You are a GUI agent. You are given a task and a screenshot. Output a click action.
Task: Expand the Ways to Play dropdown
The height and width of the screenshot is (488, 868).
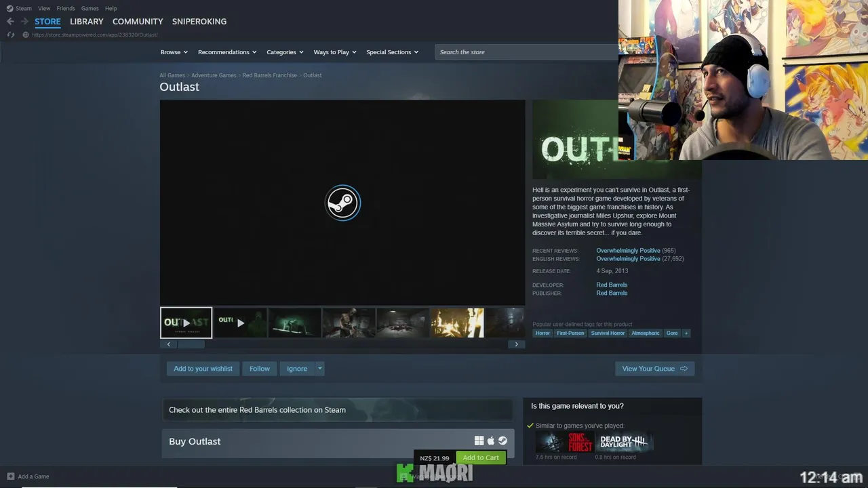335,52
